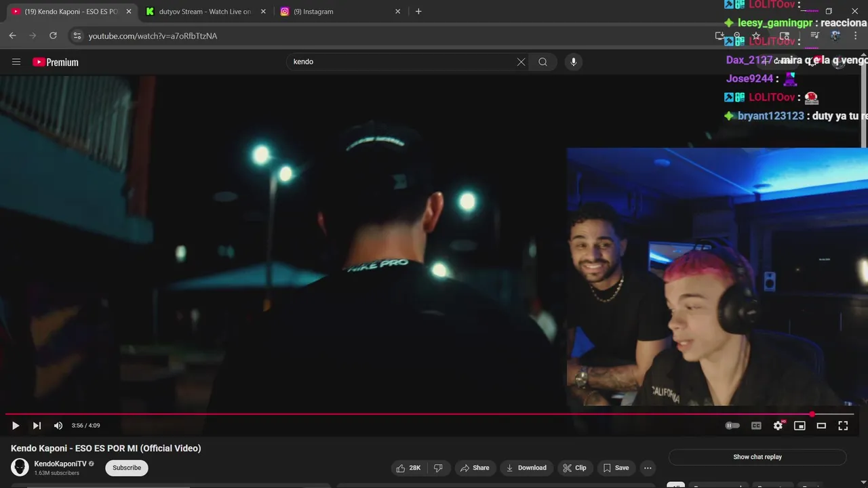Open KendoKaponiTV channel avatar

[x=20, y=468]
